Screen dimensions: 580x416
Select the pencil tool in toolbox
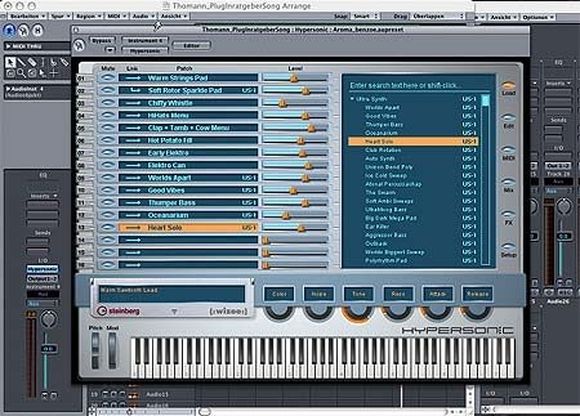pyautogui.click(x=21, y=62)
